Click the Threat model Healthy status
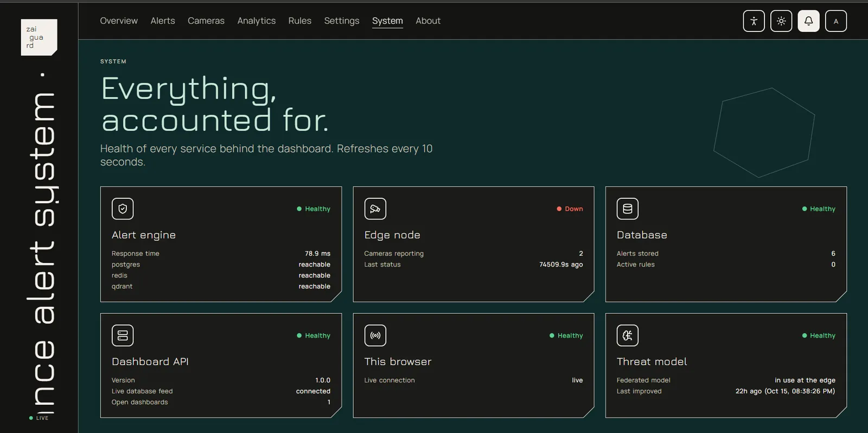868x433 pixels. click(819, 335)
